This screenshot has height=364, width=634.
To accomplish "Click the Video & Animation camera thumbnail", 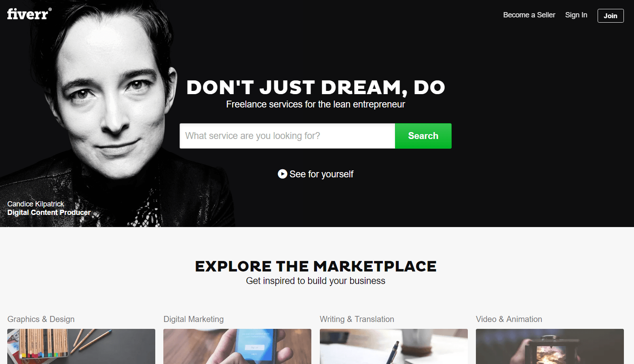I will [x=550, y=346].
